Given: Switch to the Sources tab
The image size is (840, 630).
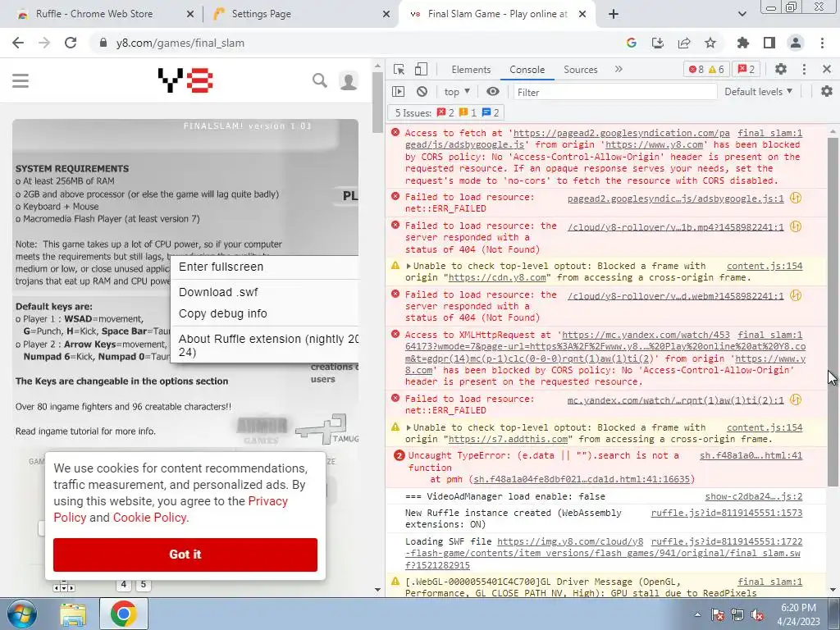Looking at the screenshot, I should tap(580, 70).
